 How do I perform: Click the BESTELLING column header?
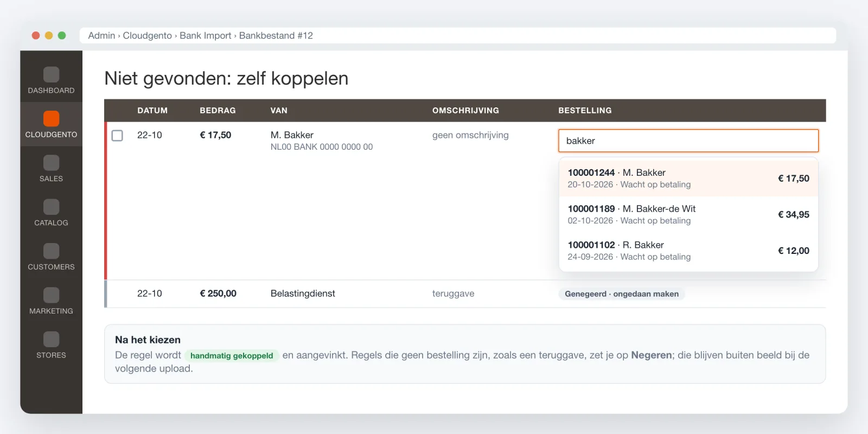pyautogui.click(x=585, y=110)
